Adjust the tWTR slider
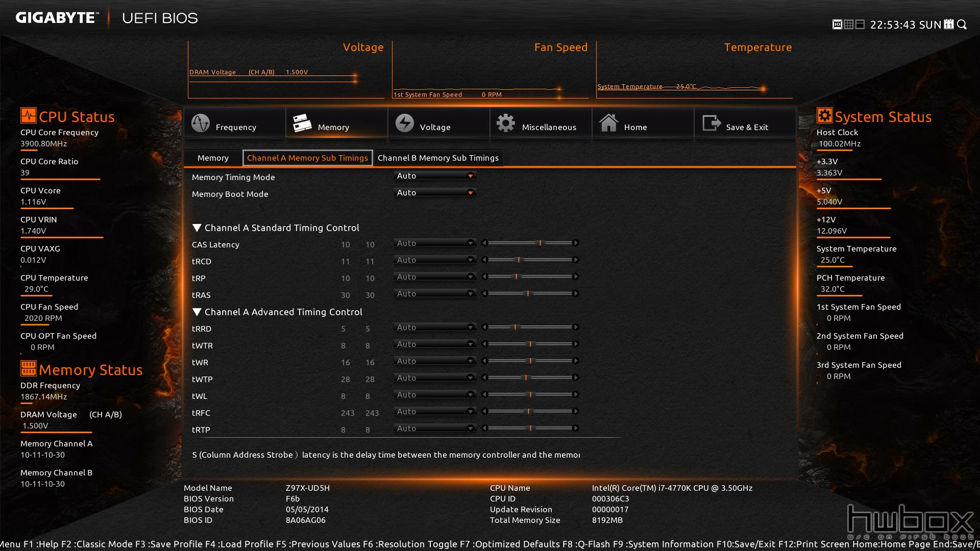 click(x=530, y=344)
